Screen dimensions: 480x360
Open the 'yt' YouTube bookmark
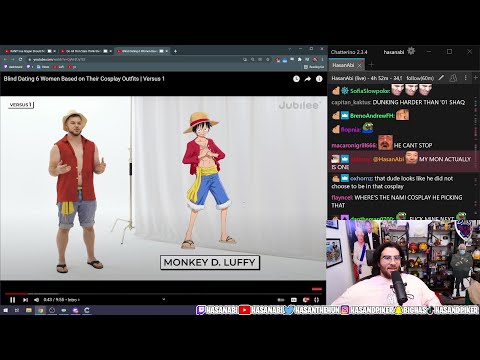click(72, 67)
